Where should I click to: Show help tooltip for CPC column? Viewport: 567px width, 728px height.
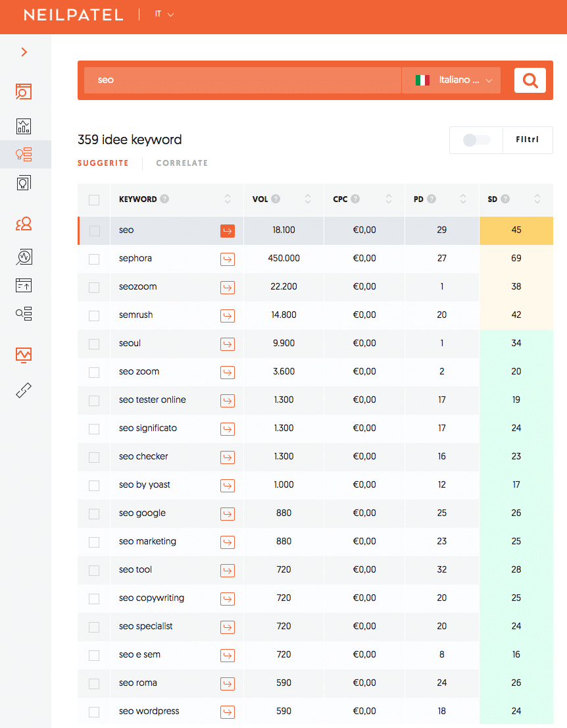point(355,199)
